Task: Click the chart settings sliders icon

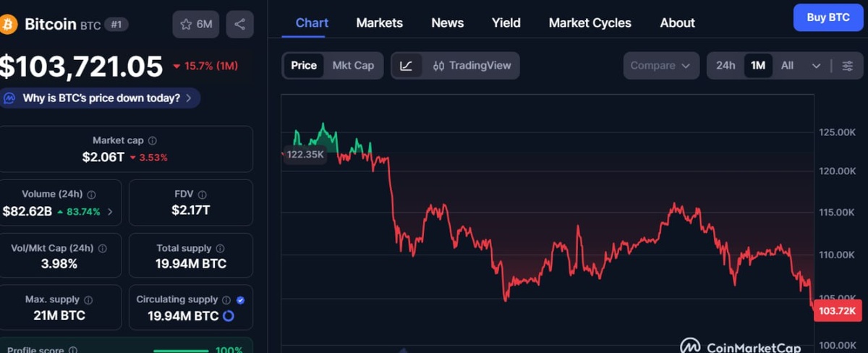Action: pyautogui.click(x=847, y=66)
